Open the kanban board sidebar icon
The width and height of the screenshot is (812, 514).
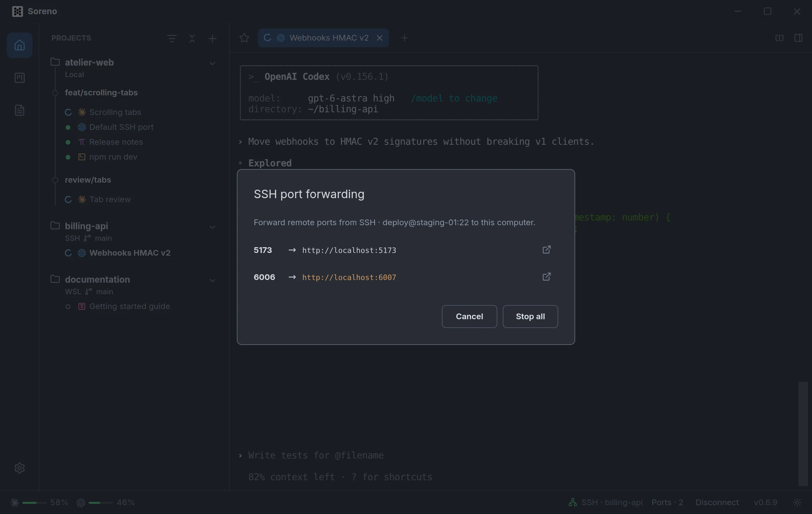20,78
